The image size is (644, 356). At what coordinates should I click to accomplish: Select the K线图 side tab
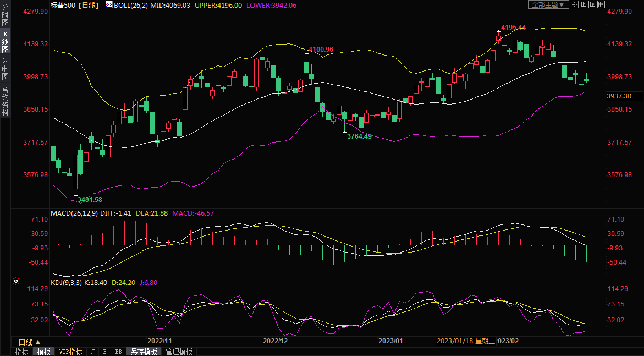[x=5, y=42]
